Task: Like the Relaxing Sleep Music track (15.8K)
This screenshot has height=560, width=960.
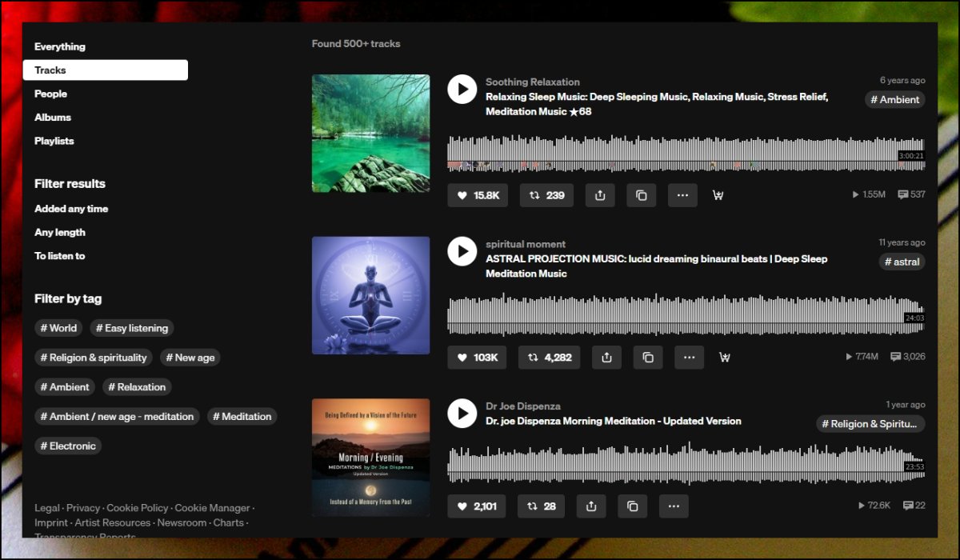Action: pyautogui.click(x=478, y=195)
